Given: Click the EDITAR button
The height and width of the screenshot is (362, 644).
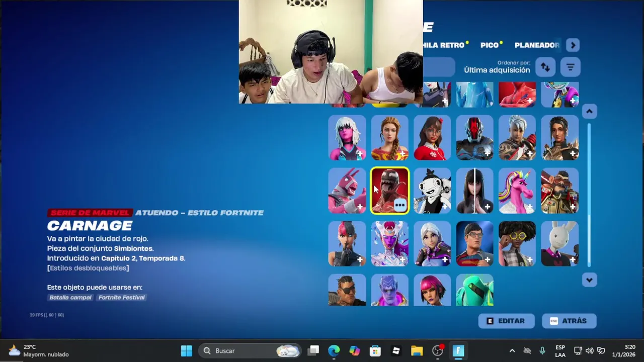Looking at the screenshot, I should click(x=506, y=321).
